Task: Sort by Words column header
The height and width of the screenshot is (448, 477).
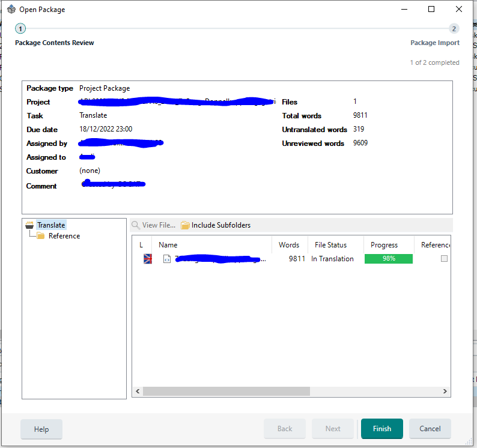Action: pyautogui.click(x=289, y=245)
